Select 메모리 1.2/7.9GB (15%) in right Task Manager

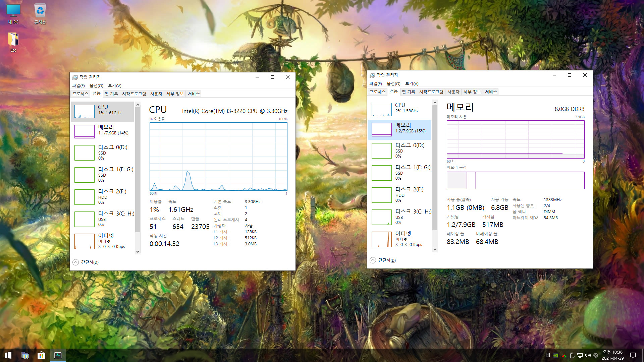point(400,129)
